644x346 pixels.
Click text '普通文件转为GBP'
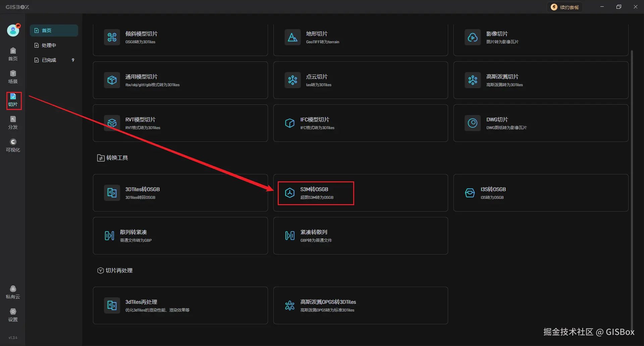(136, 240)
